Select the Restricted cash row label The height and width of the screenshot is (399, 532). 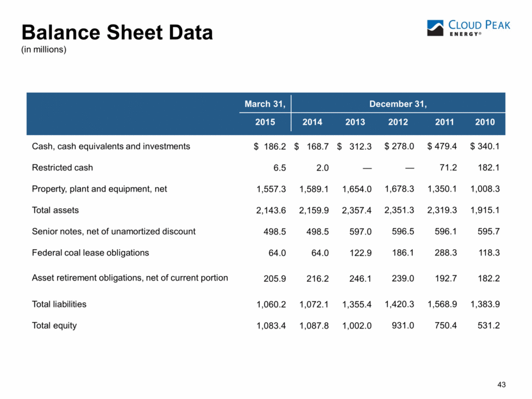pyautogui.click(x=62, y=167)
